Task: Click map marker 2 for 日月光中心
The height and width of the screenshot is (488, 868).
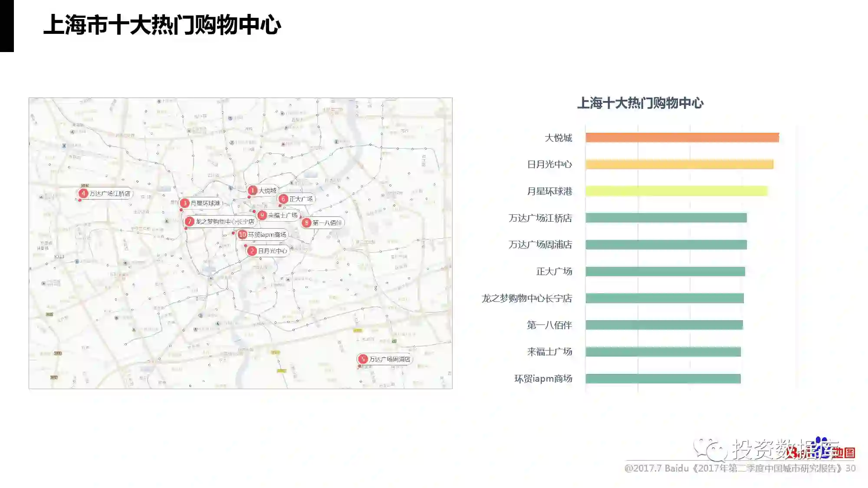Action: tap(252, 251)
